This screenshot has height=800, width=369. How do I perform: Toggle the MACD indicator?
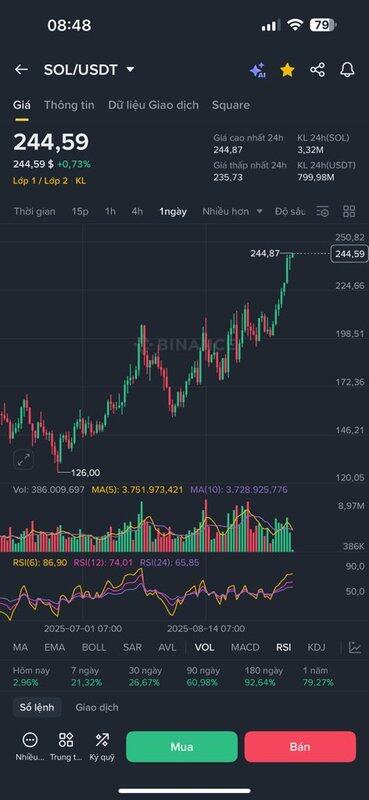pos(245,647)
